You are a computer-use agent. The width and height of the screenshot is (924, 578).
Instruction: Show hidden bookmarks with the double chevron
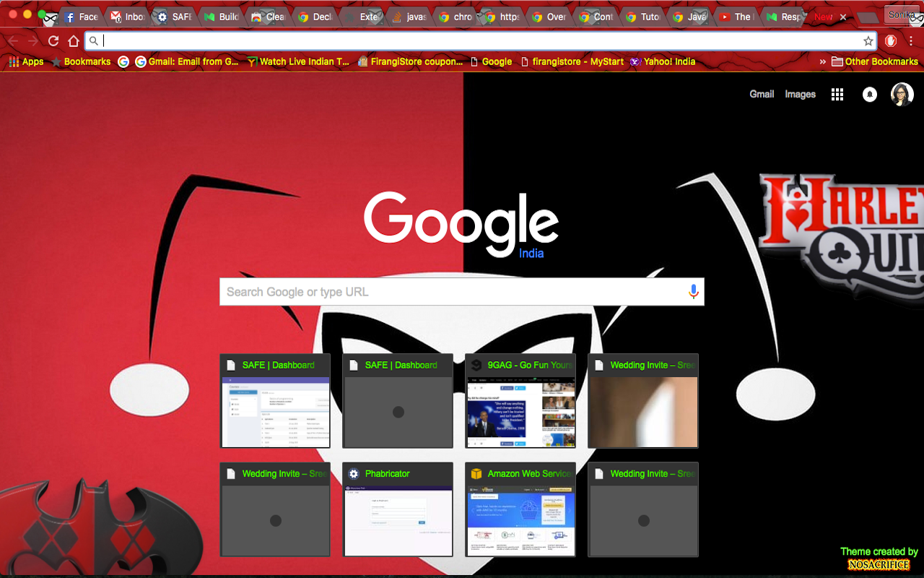[822, 61]
